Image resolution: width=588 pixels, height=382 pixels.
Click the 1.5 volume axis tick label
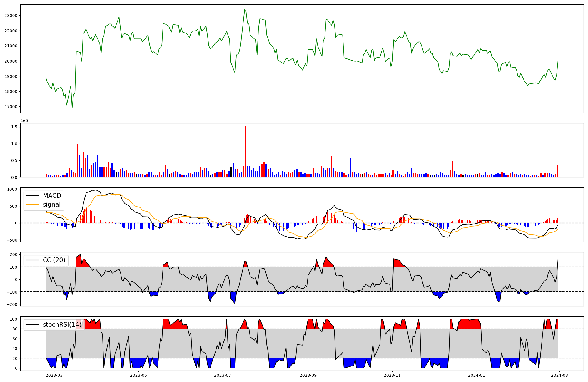pyautogui.click(x=14, y=127)
